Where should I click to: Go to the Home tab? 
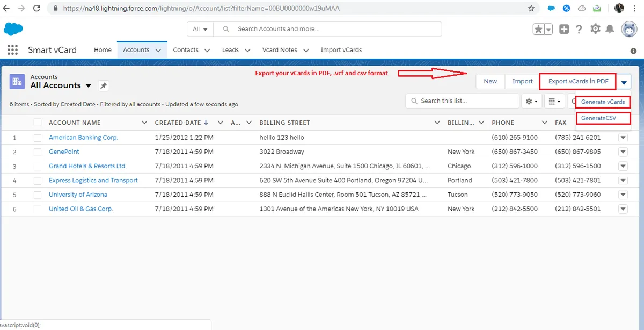point(103,50)
